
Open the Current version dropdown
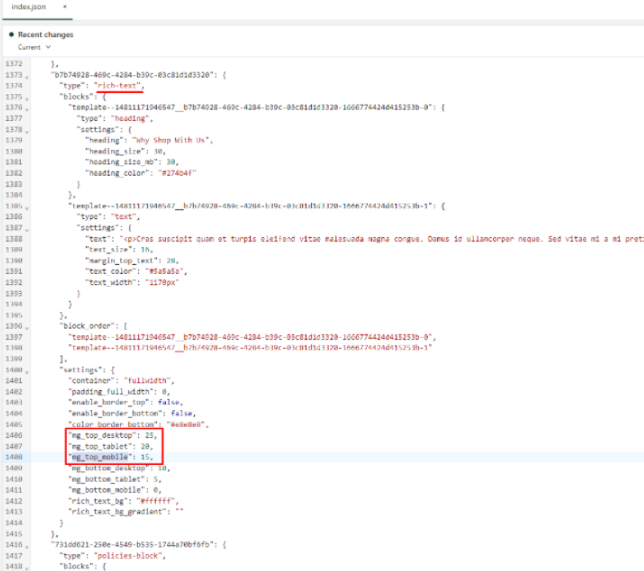click(x=34, y=47)
